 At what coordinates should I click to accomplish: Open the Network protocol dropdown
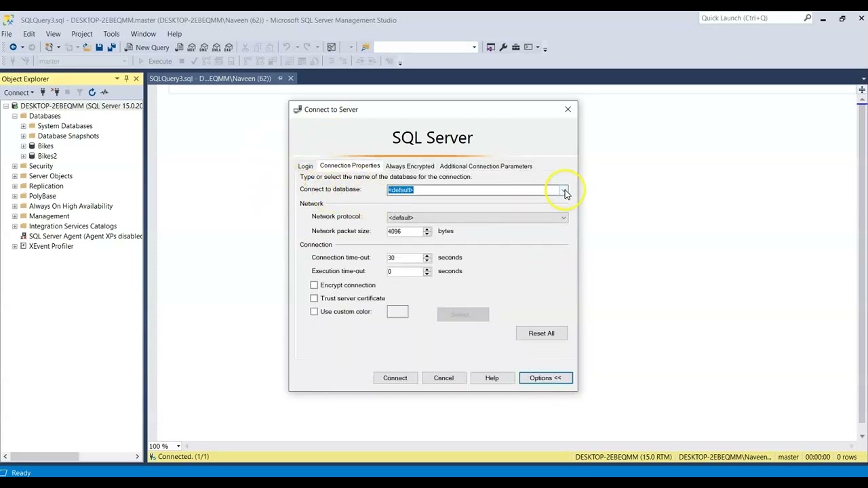(x=564, y=218)
